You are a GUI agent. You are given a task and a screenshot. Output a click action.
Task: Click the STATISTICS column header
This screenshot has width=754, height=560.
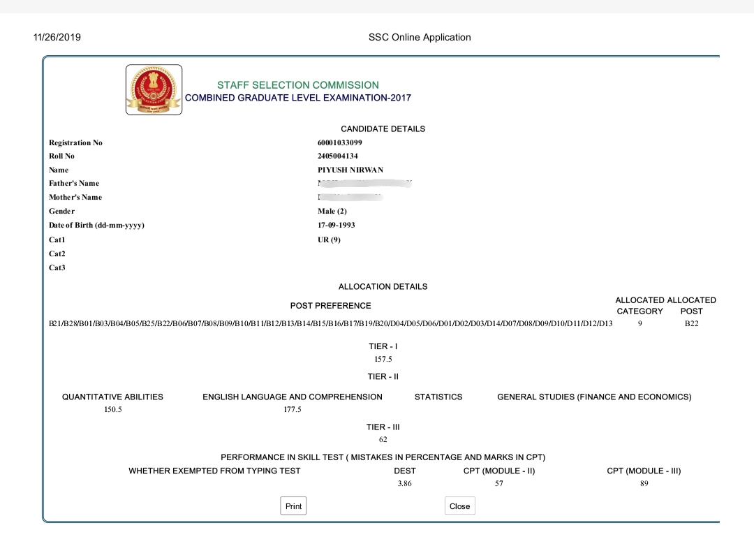(x=438, y=397)
